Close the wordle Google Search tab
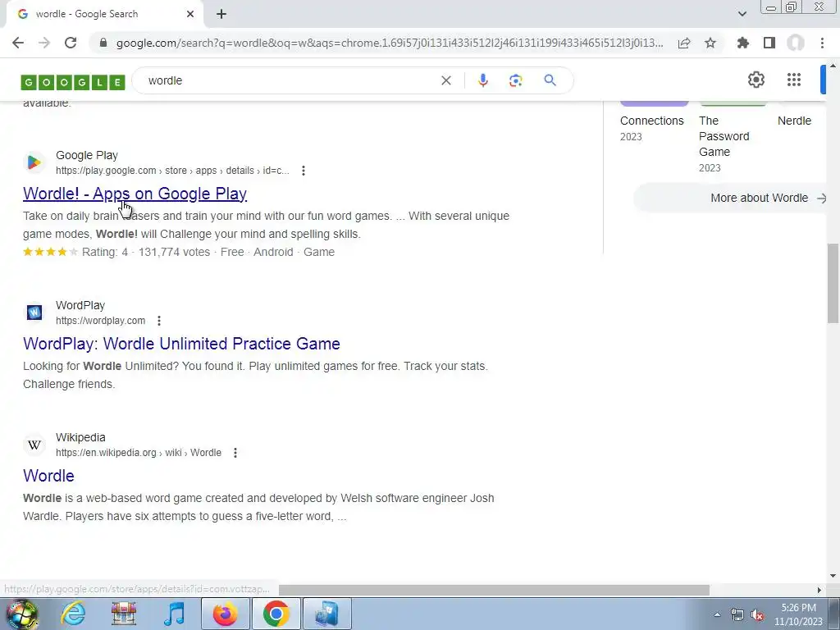 pos(190,14)
